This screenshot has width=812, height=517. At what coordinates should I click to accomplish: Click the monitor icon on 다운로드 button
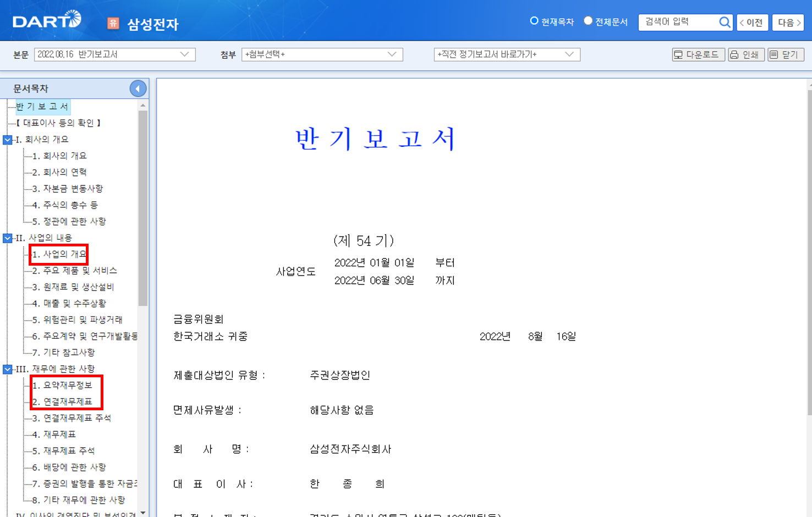click(677, 54)
